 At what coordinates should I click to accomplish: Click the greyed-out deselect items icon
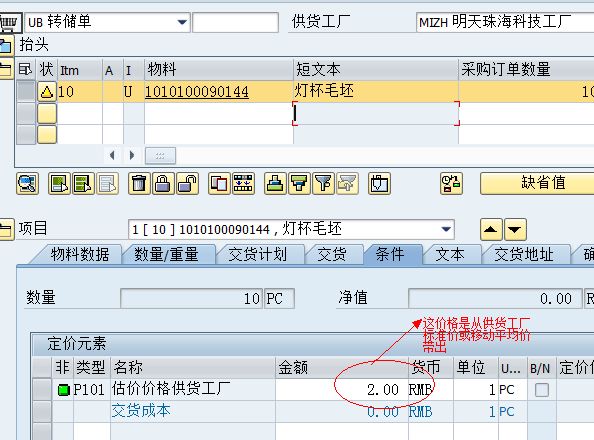(108, 184)
